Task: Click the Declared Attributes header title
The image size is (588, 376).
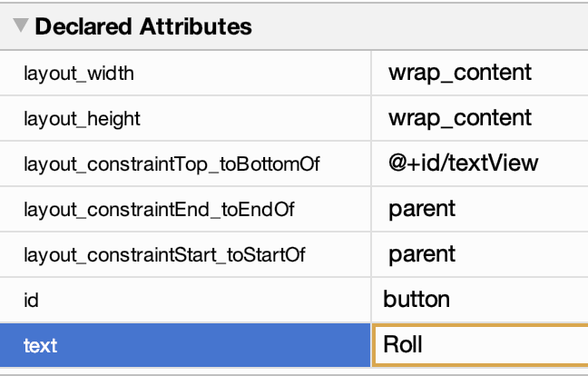Action: click(142, 27)
